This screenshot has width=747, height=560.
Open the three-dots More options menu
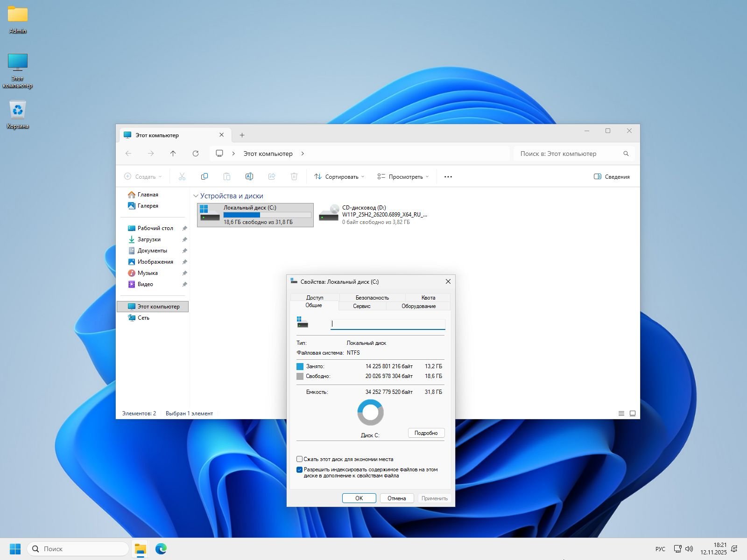click(x=448, y=177)
